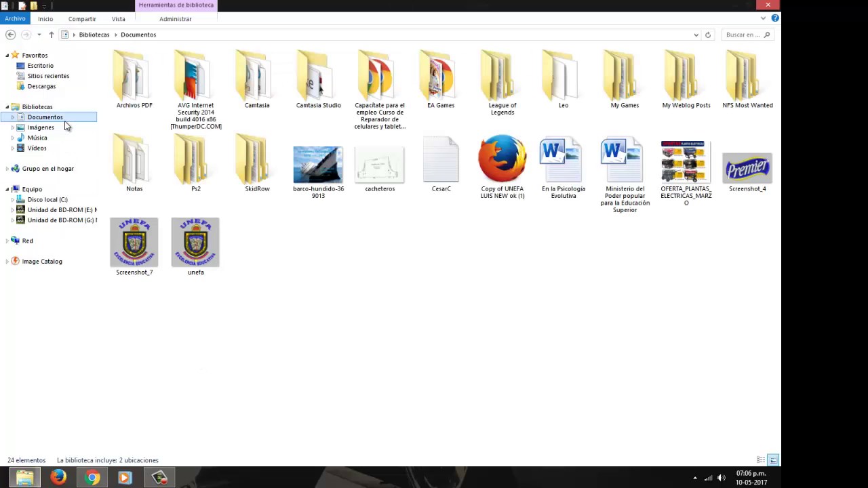Select Escritorio in navigation pane

(x=40, y=66)
